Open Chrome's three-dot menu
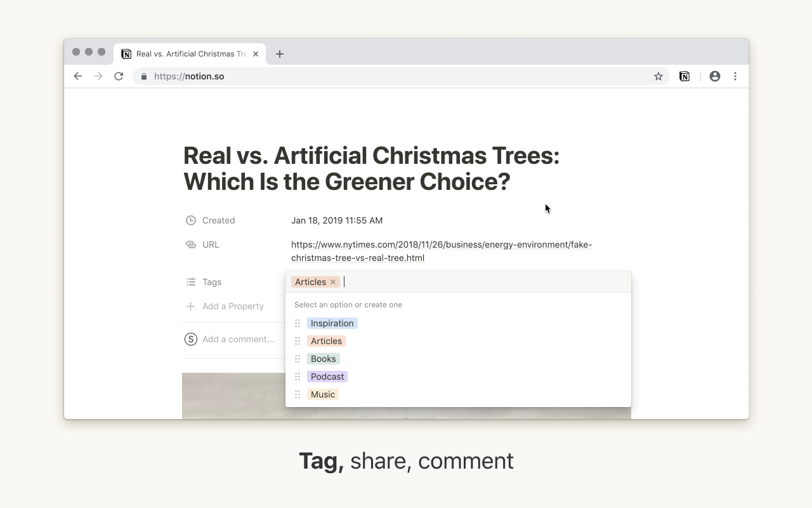Image resolution: width=812 pixels, height=508 pixels. 735,76
